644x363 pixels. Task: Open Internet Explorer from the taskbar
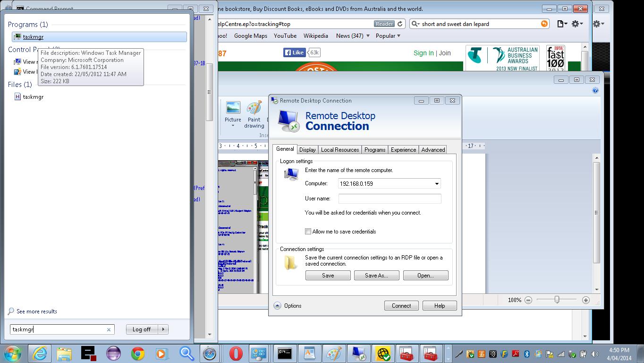[x=39, y=353]
